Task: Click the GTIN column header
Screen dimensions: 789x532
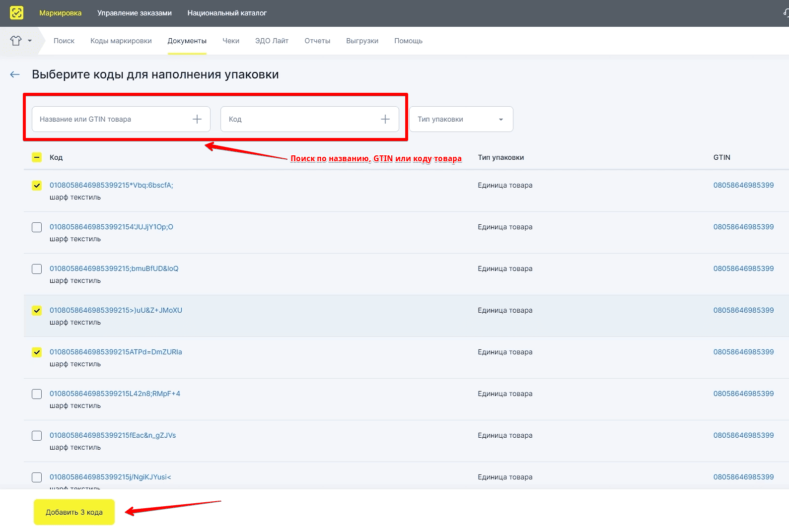Action: point(721,157)
